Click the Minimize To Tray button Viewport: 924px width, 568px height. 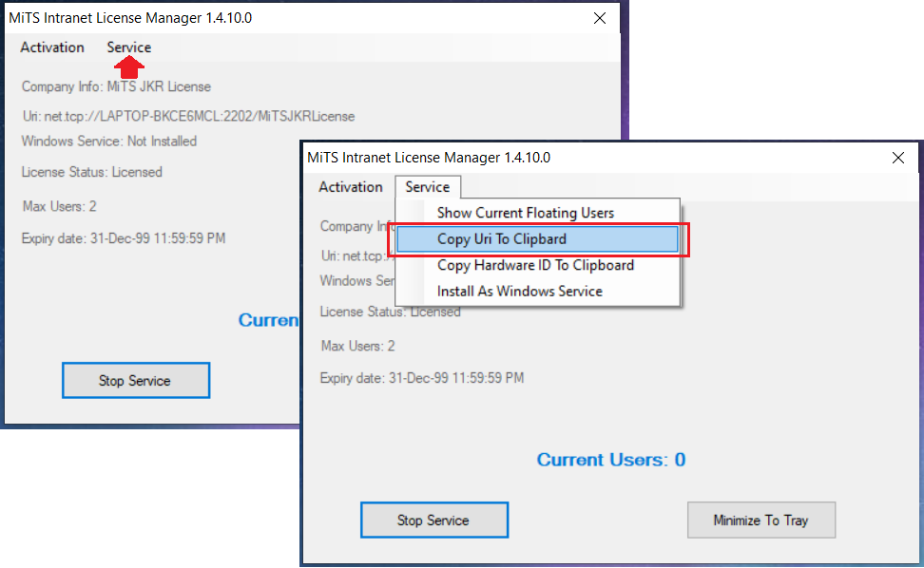coord(761,521)
